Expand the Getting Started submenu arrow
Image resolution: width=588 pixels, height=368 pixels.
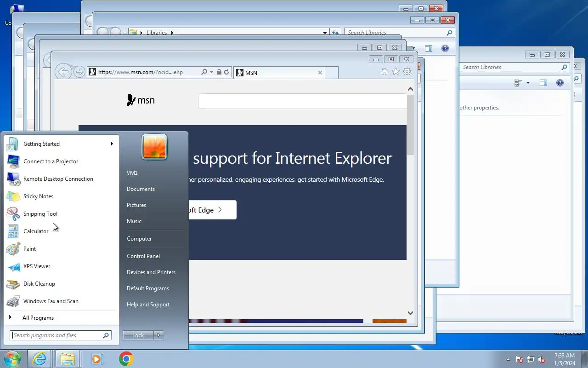tap(112, 144)
